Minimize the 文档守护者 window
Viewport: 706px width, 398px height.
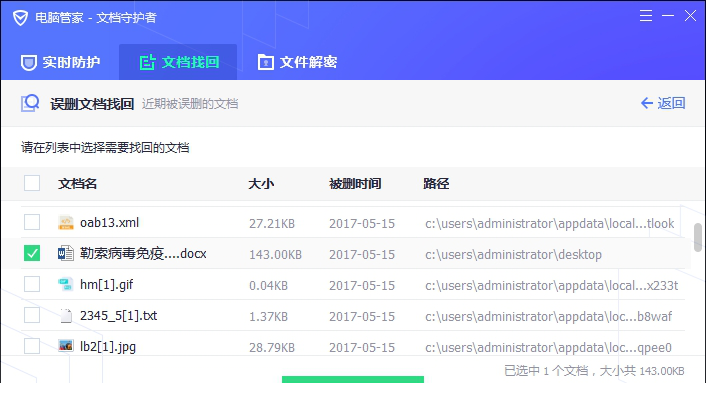point(668,16)
